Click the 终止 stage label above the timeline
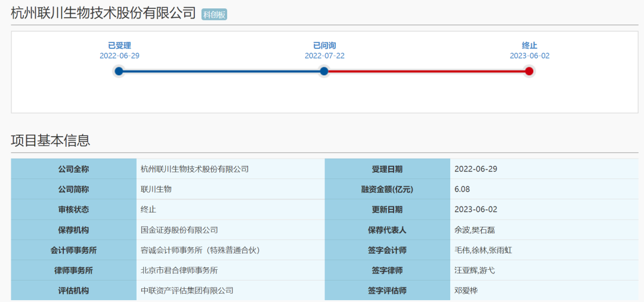Image resolution: width=644 pixels, height=302 pixels. click(530, 45)
